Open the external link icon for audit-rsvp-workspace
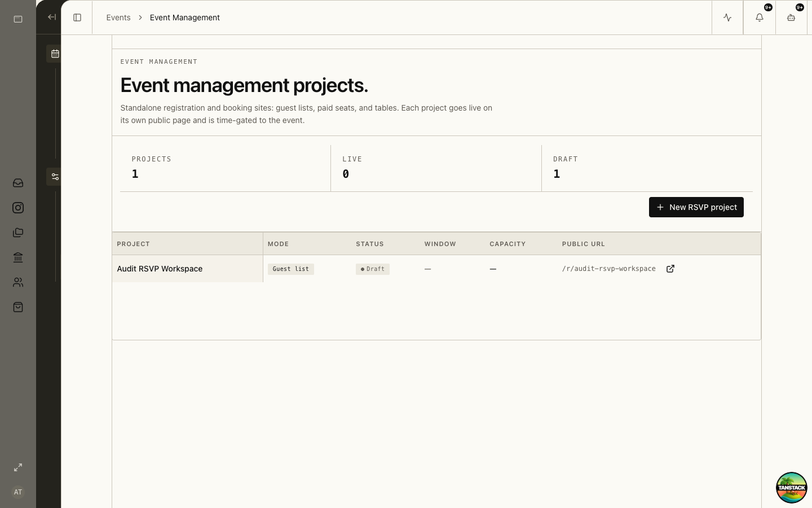Screen dimensions: 812x508 (x=670, y=269)
